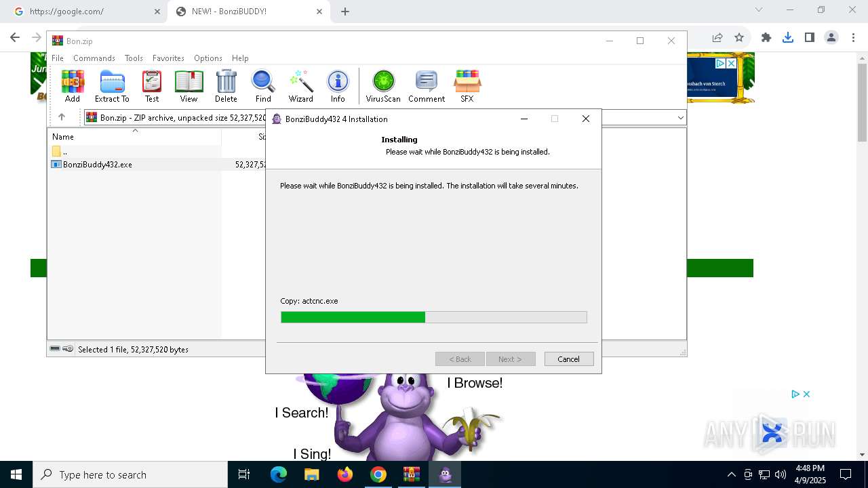868x488 pixels.
Task: Run the VirusScan toolbar icon
Action: tap(383, 86)
